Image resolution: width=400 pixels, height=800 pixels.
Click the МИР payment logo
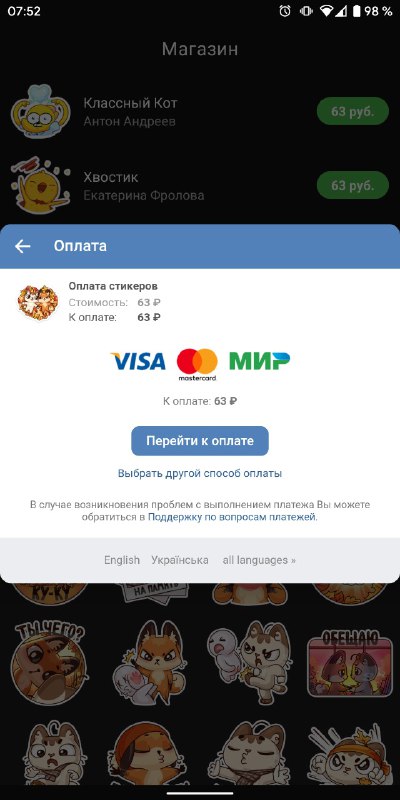(x=260, y=361)
